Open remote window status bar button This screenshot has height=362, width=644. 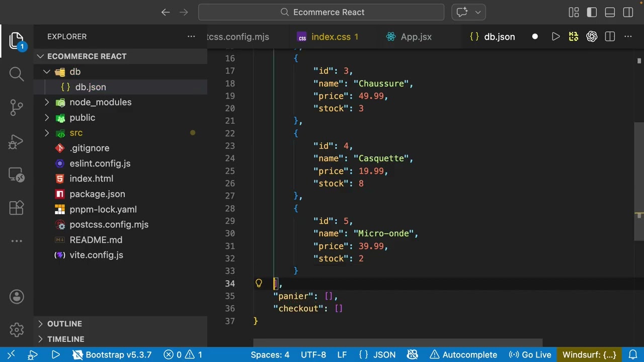[x=11, y=355]
